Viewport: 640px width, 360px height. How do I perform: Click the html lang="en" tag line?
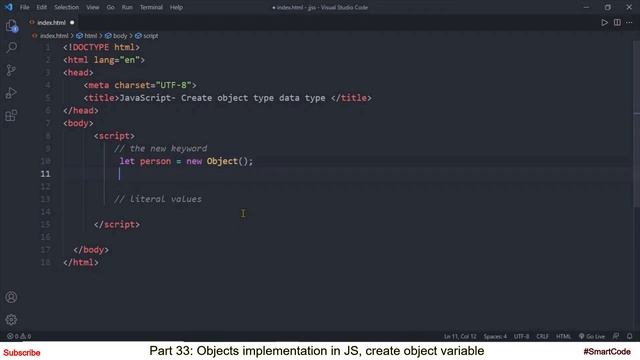coord(104,60)
